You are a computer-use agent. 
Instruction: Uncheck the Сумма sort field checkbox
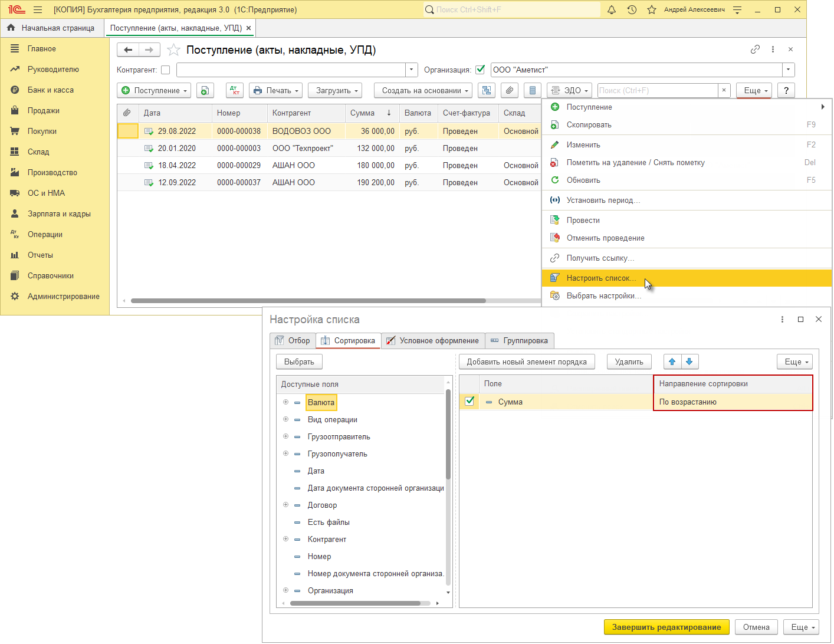(469, 401)
